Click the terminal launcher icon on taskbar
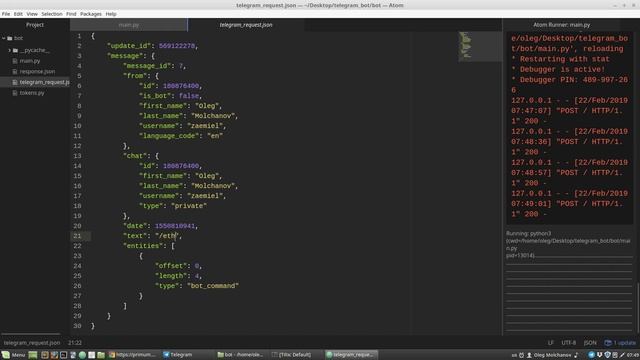 pyautogui.click(x=64, y=355)
